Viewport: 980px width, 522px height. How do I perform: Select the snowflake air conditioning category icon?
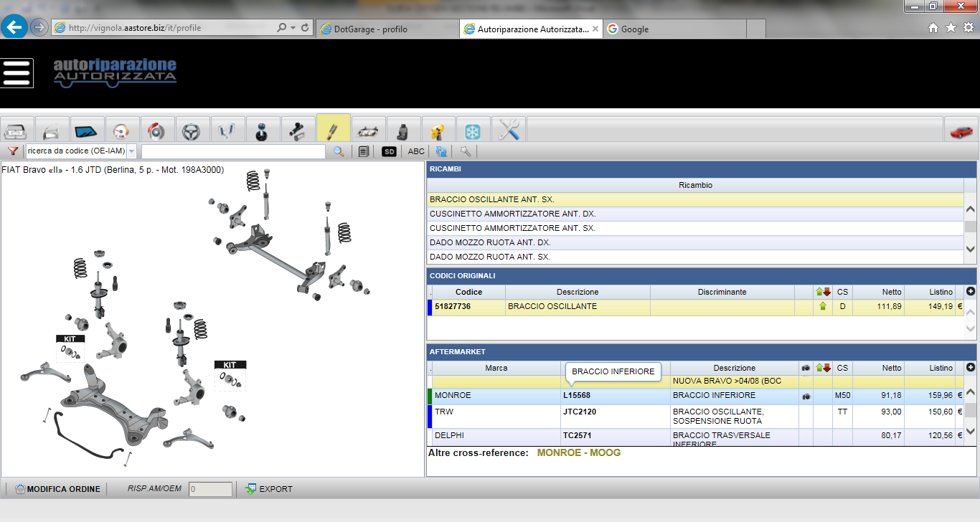coord(473,130)
